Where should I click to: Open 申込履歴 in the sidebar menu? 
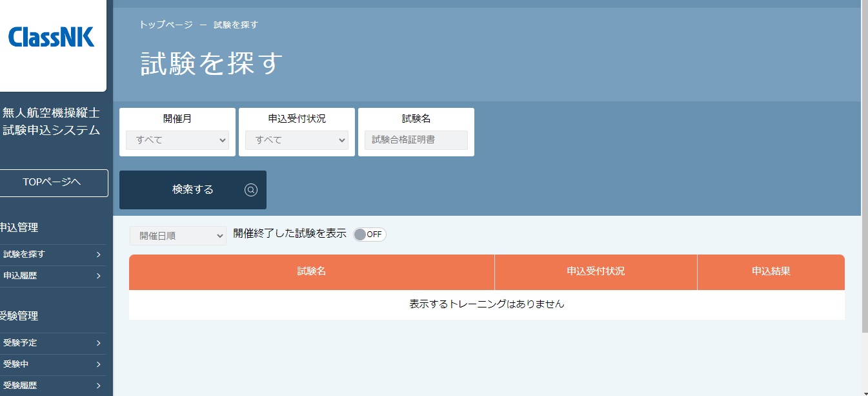pyautogui.click(x=21, y=276)
